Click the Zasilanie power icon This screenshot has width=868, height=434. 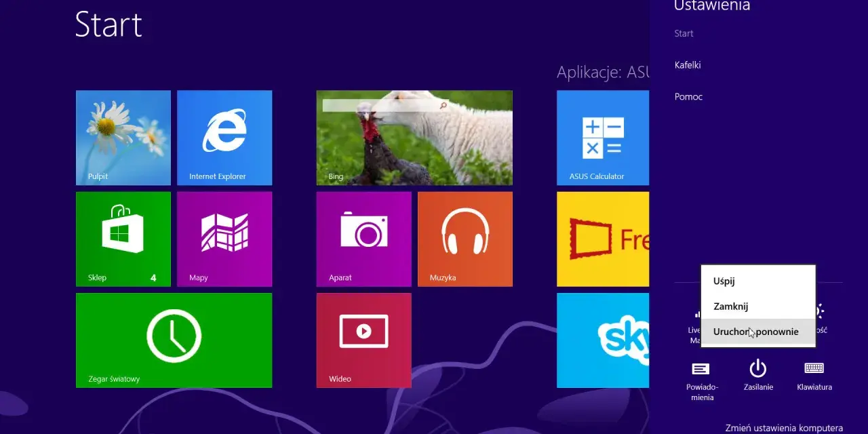758,374
